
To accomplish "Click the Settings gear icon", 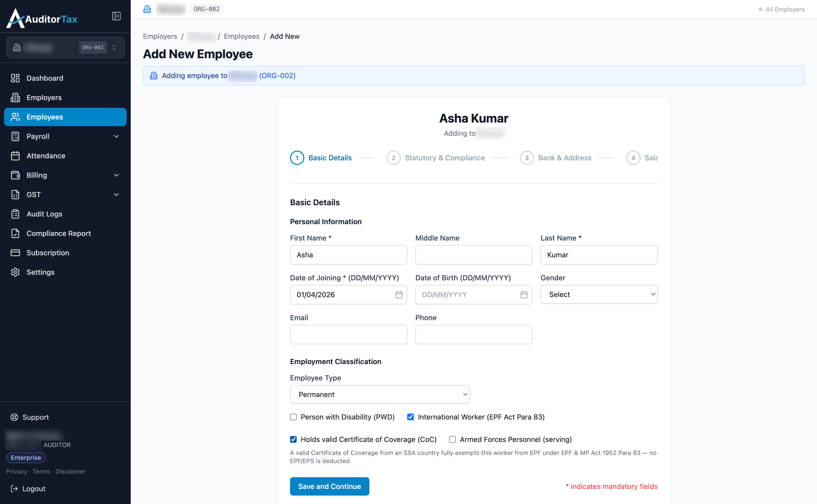I will click(15, 272).
